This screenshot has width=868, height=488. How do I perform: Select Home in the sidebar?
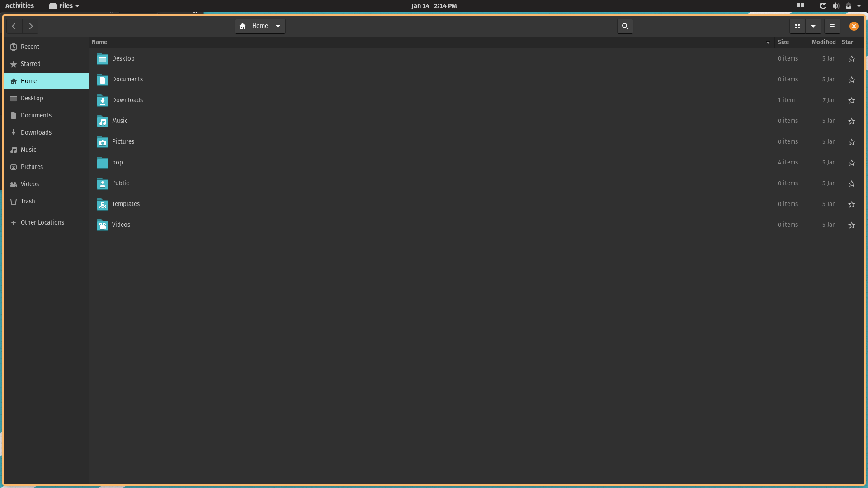(x=46, y=81)
